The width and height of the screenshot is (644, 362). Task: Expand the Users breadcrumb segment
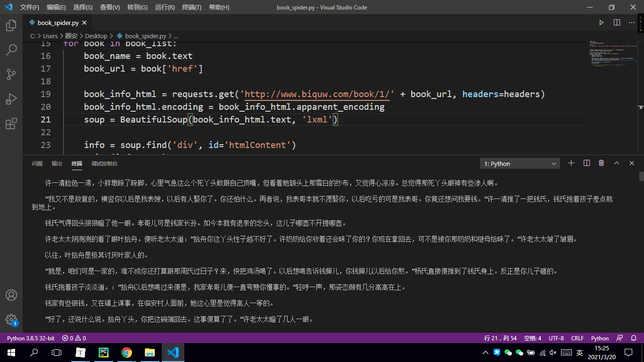point(50,36)
